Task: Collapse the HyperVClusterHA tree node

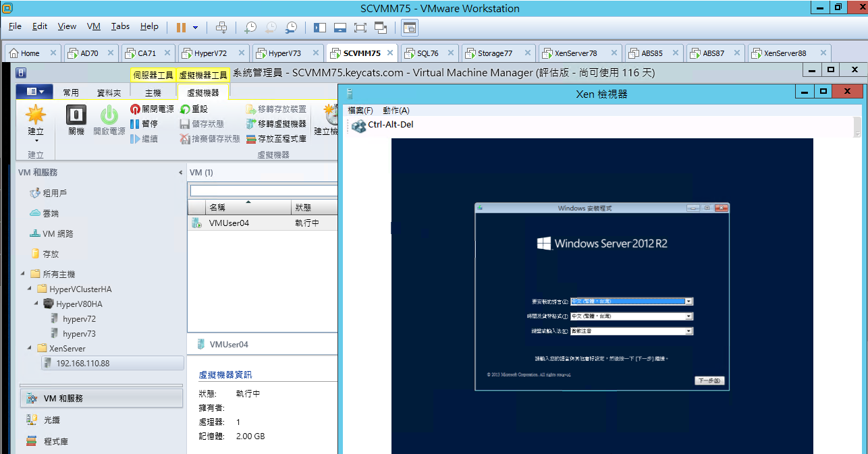Action: pyautogui.click(x=30, y=289)
